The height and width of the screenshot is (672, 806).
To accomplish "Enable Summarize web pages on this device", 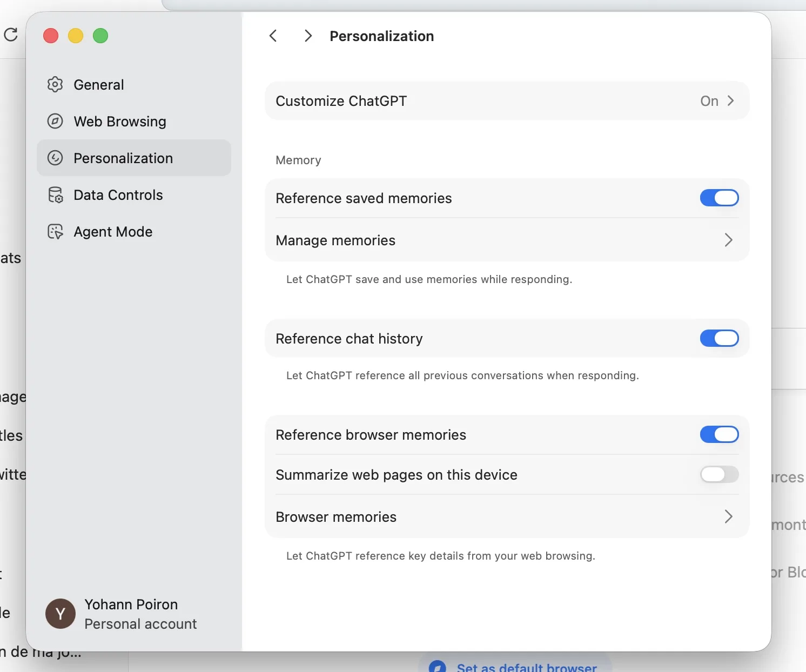I will click(x=719, y=475).
